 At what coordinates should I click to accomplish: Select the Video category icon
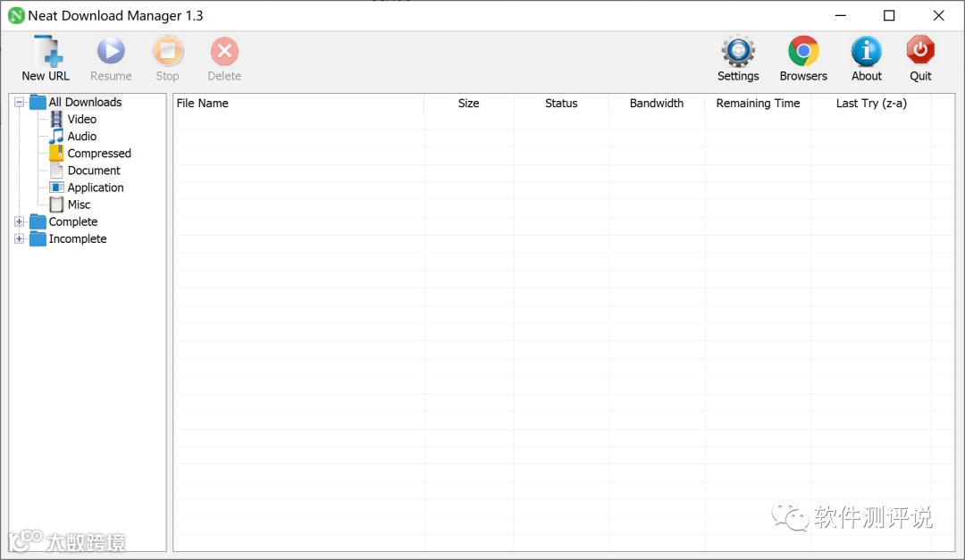click(x=56, y=119)
